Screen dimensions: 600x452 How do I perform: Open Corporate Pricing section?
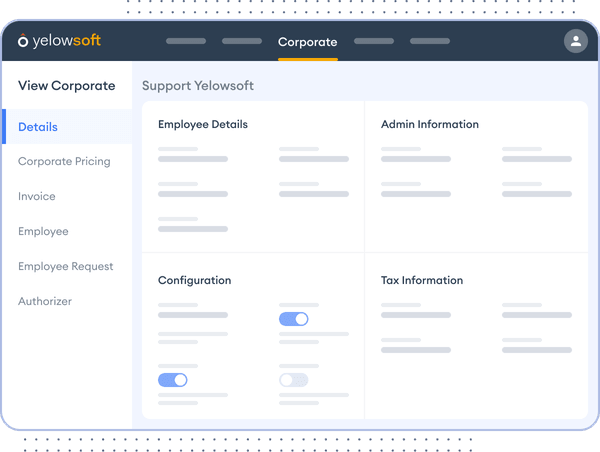(64, 161)
